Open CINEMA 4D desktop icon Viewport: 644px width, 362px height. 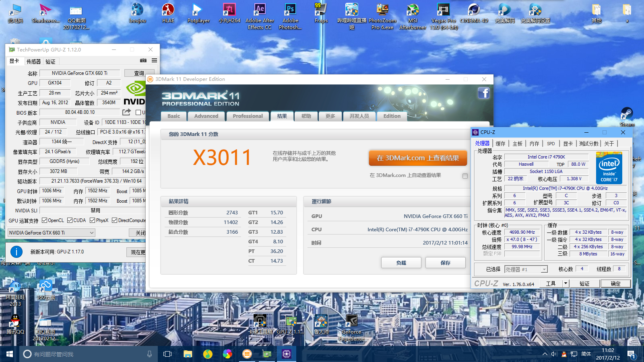point(474,13)
